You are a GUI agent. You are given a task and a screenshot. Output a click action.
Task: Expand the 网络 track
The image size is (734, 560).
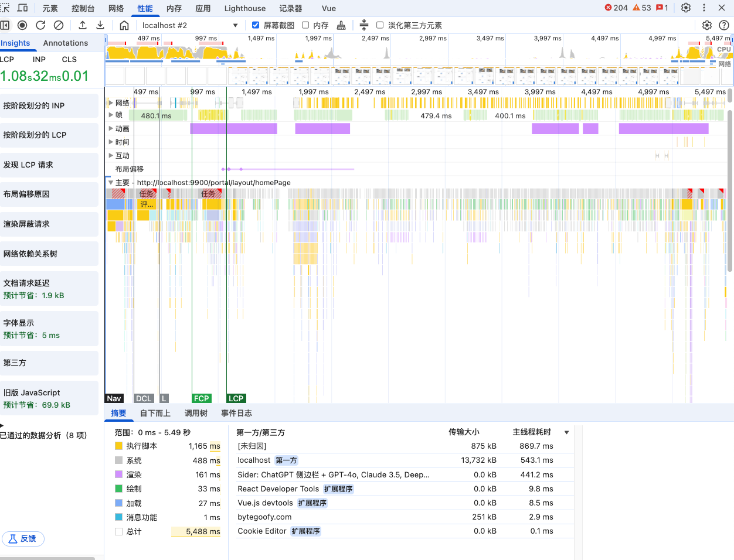tap(111, 103)
